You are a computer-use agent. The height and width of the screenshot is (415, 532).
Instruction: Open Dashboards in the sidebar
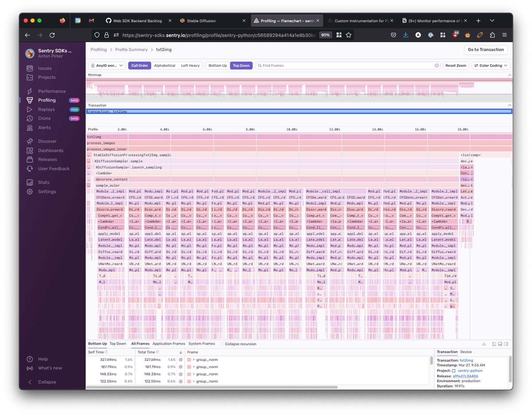click(51, 151)
